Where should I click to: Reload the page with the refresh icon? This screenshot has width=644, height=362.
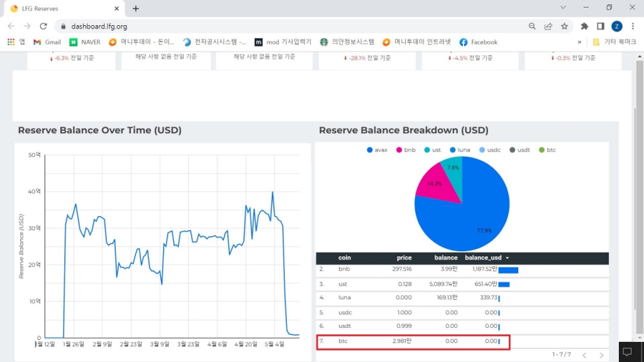(43, 26)
